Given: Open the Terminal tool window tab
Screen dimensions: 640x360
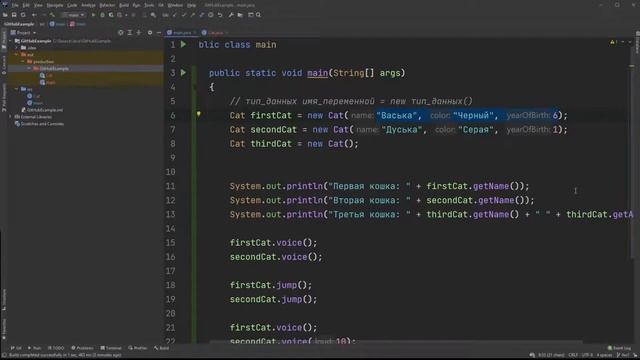Looking at the screenshot, I should pos(111,348).
